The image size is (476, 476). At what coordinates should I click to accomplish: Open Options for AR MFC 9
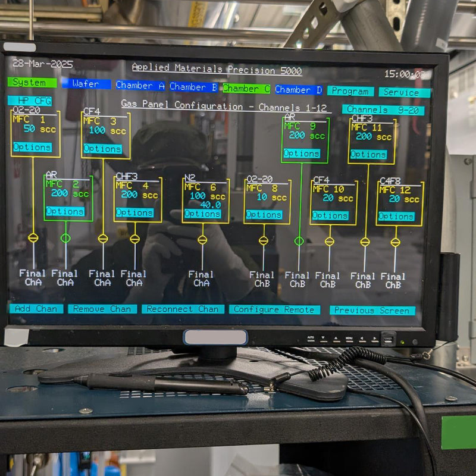pos(302,154)
